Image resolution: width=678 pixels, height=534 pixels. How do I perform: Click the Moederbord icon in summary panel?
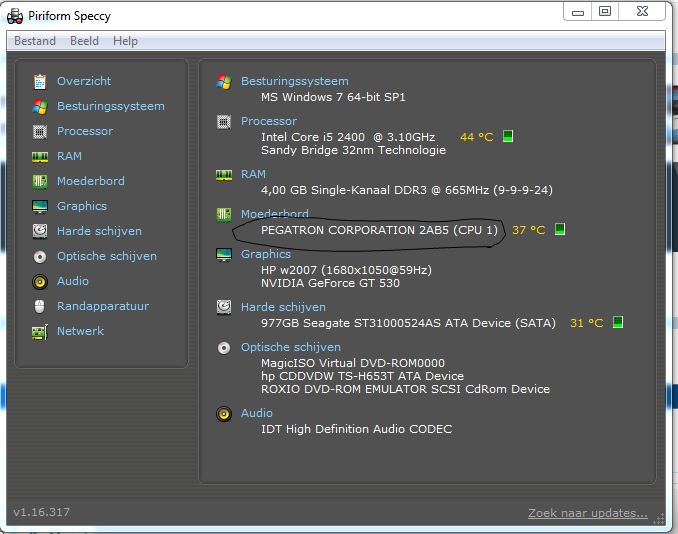[x=224, y=214]
